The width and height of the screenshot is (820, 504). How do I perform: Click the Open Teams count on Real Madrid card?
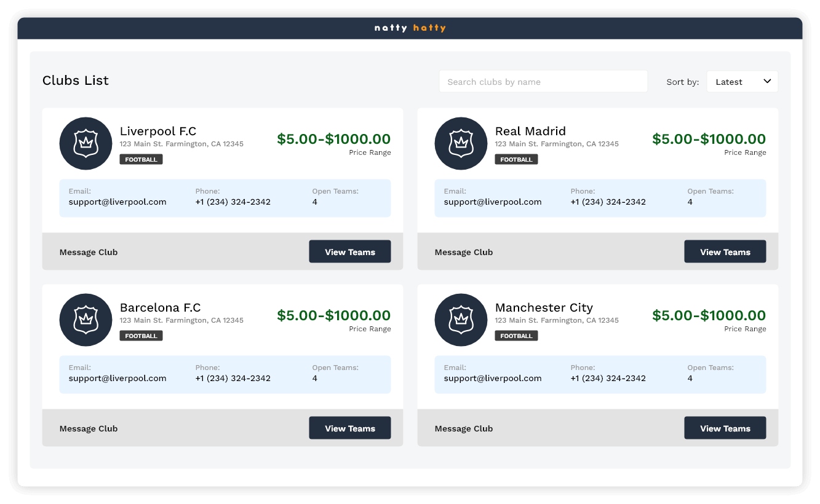coord(690,202)
